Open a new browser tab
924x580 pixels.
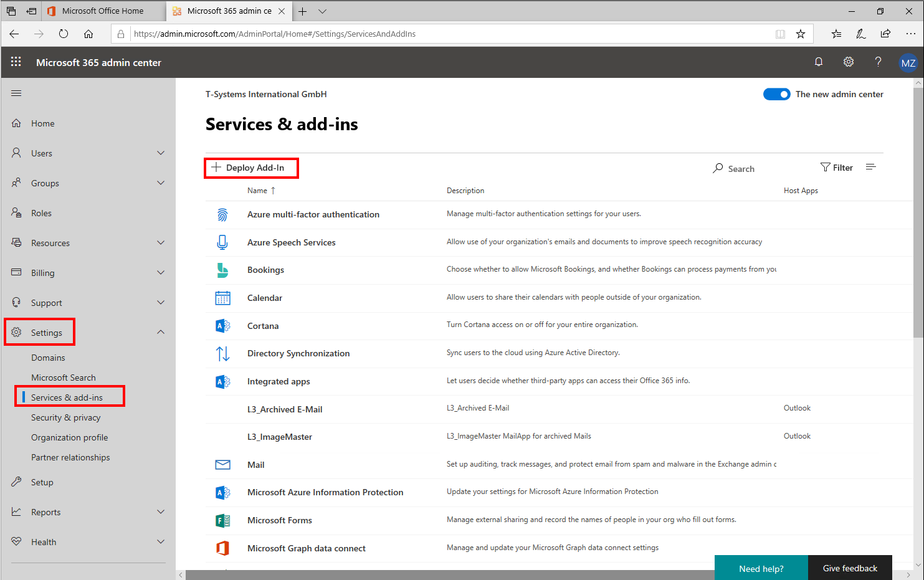pyautogui.click(x=302, y=11)
